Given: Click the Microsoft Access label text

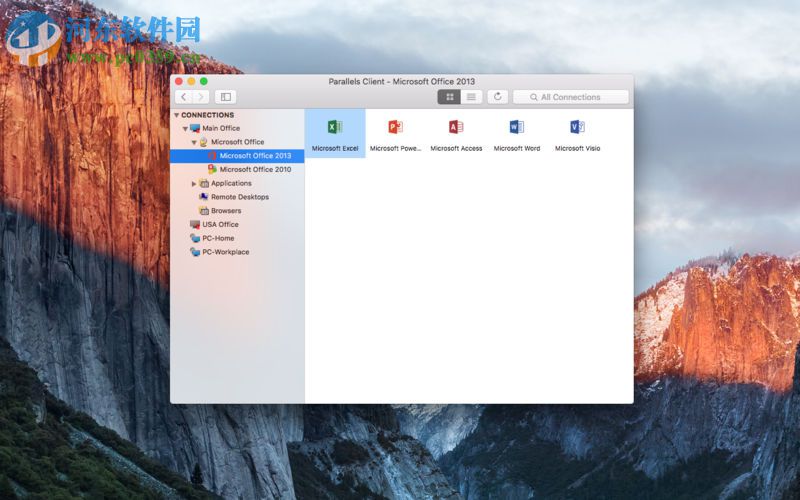Looking at the screenshot, I should click(456, 148).
